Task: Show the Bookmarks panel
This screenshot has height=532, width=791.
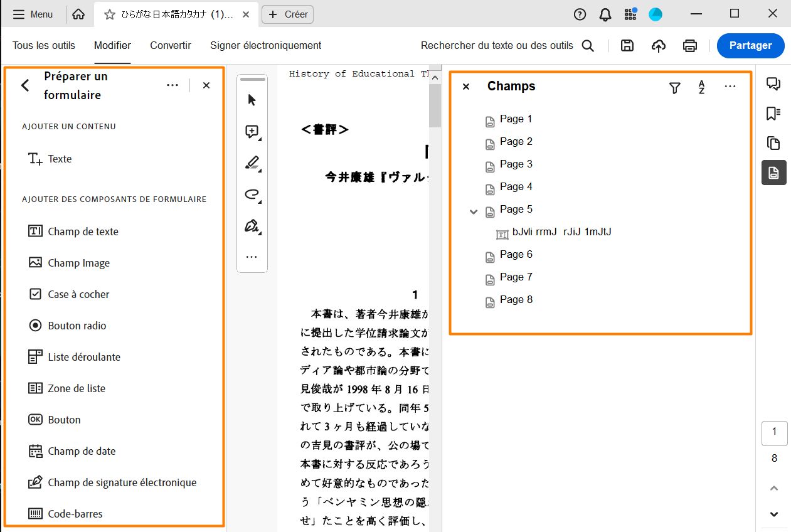Action: [773, 112]
